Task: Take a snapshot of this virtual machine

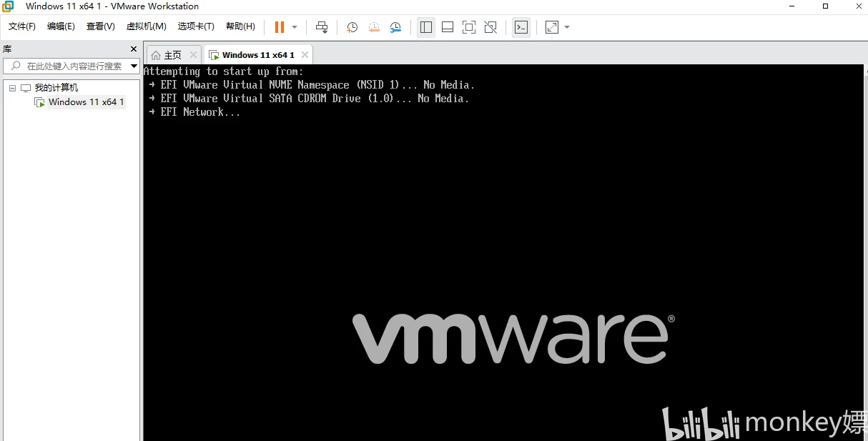Action: (x=352, y=27)
